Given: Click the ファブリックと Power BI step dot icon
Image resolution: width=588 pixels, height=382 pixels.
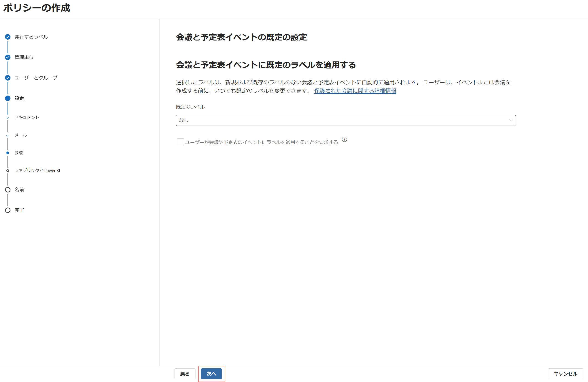Looking at the screenshot, I should coord(8,171).
